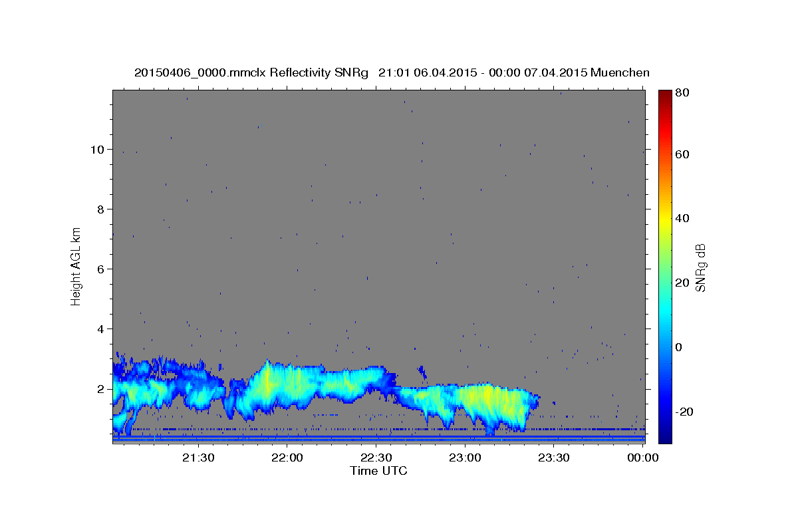Screen dimensions: 798x532
Task: Click the 'Time UTC' axis label
Action: [378, 471]
